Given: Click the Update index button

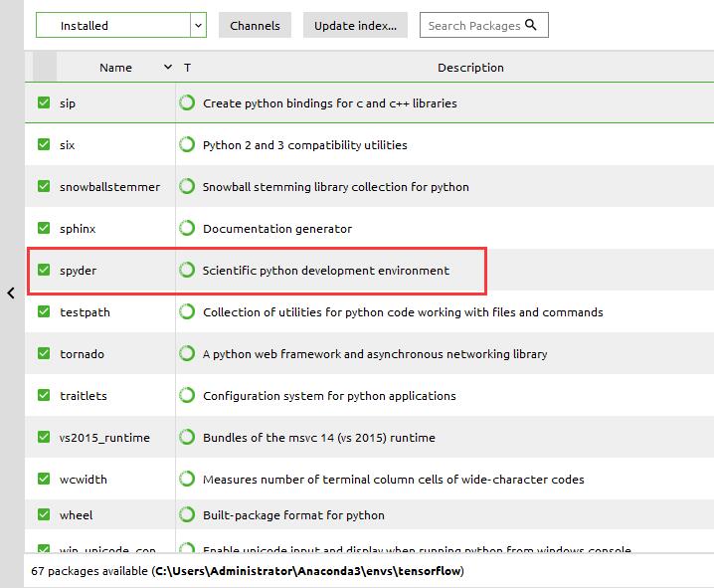Looking at the screenshot, I should click(355, 25).
